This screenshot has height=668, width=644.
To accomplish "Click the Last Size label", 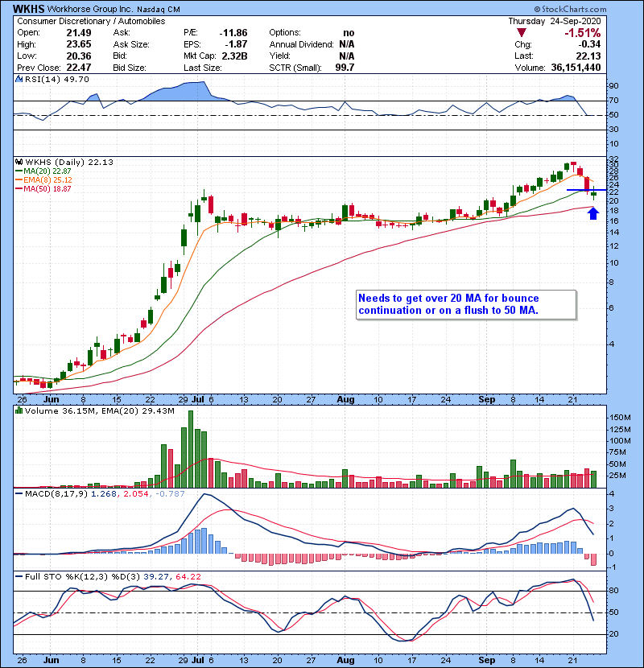I will (202, 68).
